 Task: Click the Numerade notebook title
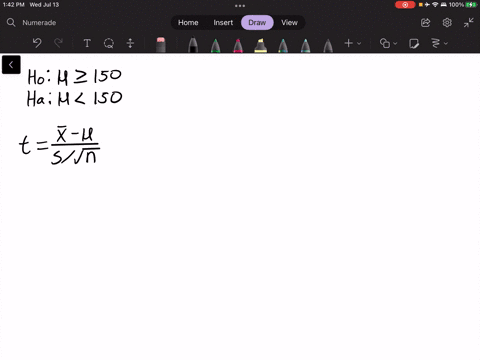pyautogui.click(x=39, y=23)
